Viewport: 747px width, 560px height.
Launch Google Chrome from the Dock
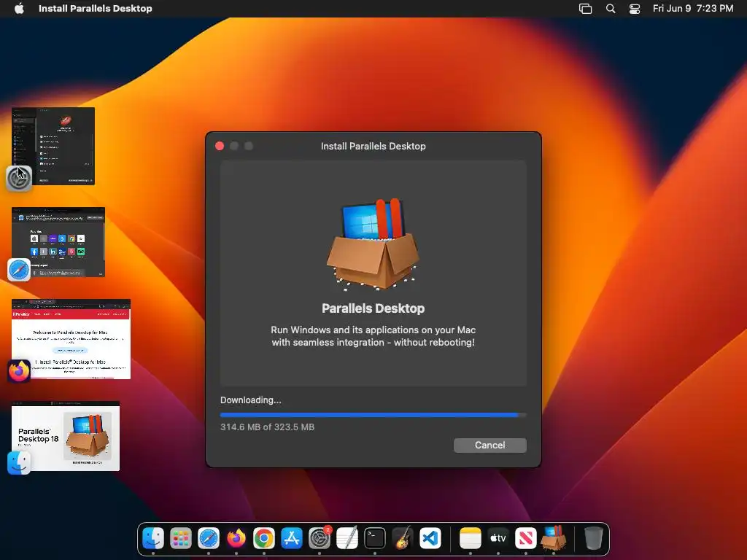tap(264, 539)
